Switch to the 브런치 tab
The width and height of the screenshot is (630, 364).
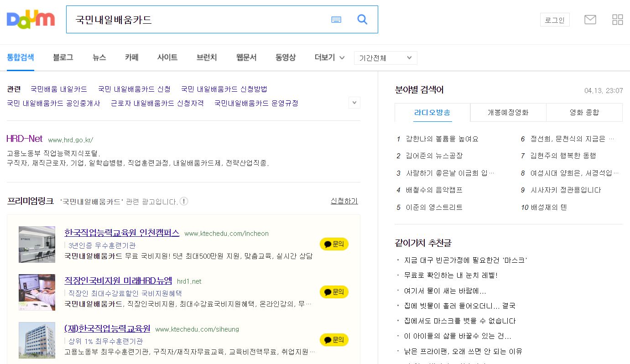pyautogui.click(x=207, y=57)
